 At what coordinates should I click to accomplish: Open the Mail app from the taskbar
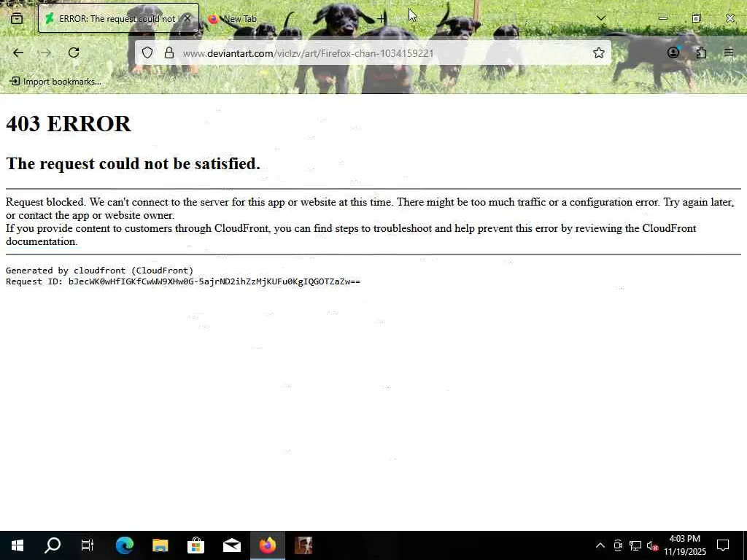point(231,545)
